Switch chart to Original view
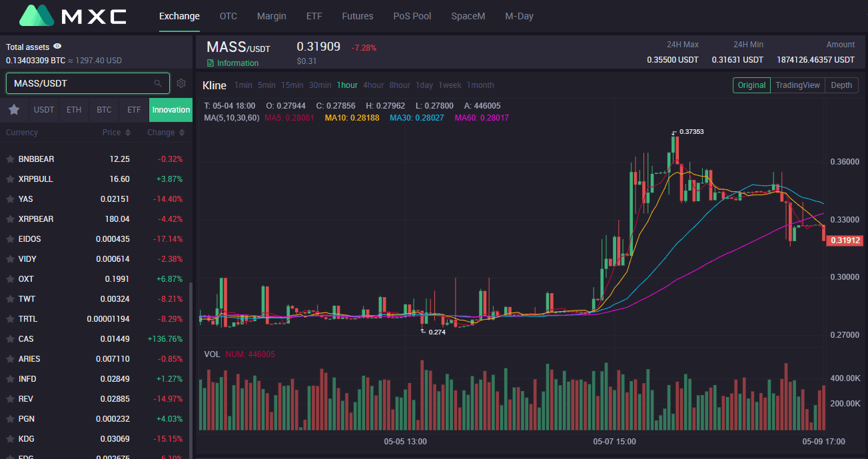Viewport: 868px width, 459px height. pyautogui.click(x=751, y=85)
